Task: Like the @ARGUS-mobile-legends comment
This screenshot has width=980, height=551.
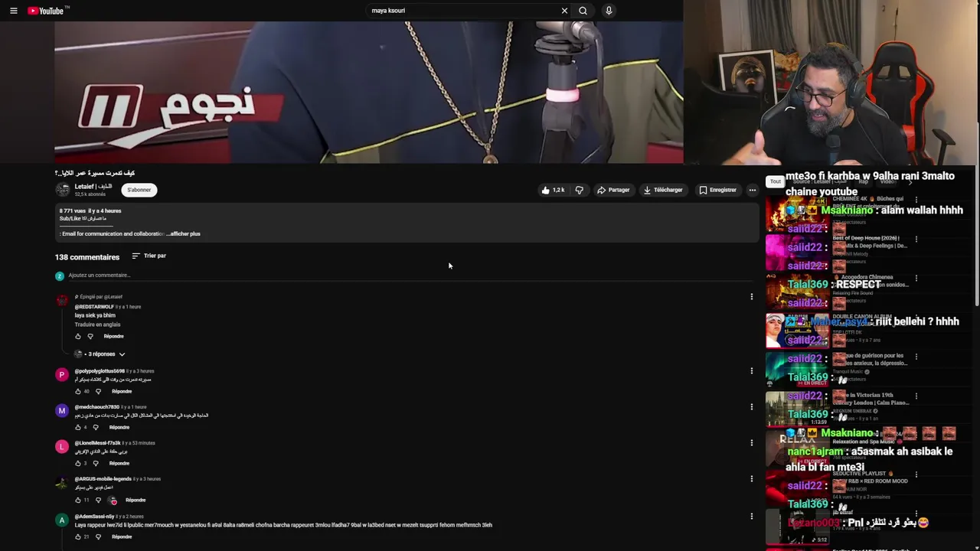Action: 77,500
